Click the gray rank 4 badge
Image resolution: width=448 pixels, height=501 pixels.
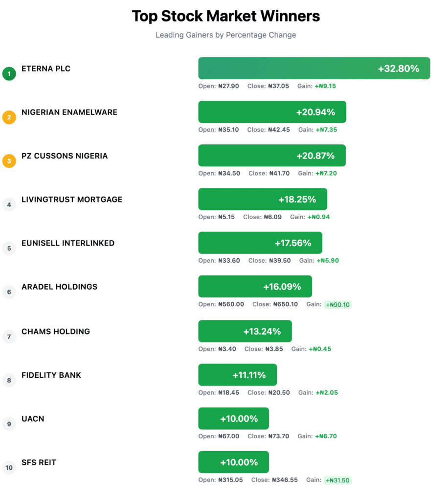point(9,205)
